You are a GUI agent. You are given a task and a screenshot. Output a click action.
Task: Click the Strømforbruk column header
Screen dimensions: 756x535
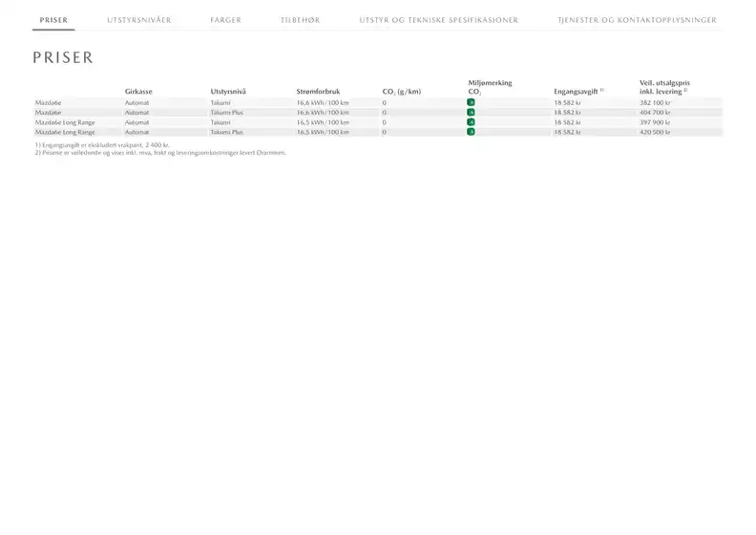point(318,92)
